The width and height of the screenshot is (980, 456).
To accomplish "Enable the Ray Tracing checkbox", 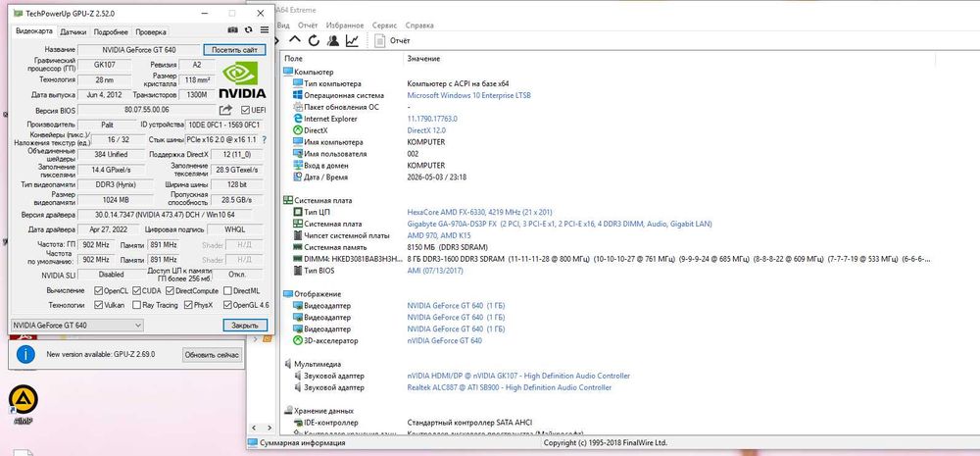I will pyautogui.click(x=135, y=305).
